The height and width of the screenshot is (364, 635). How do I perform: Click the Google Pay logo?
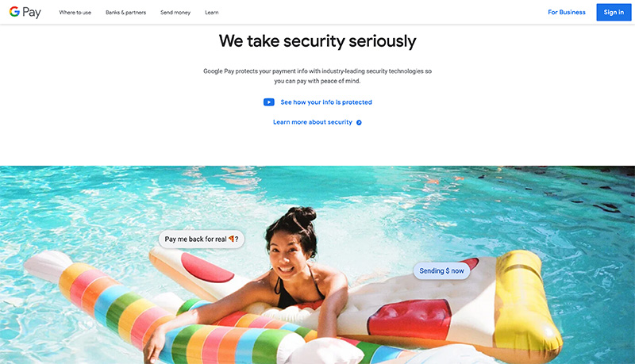(25, 12)
